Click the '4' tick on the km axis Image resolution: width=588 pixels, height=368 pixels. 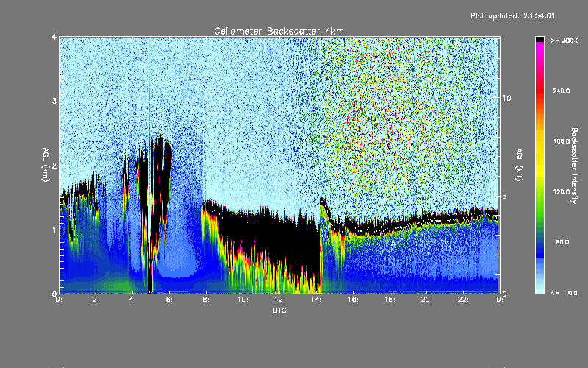click(x=54, y=38)
